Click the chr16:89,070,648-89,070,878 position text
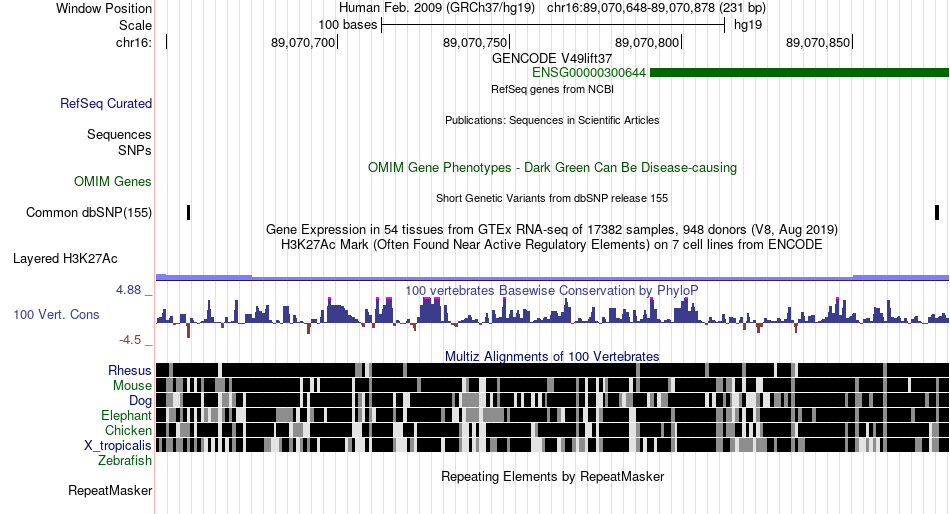950x514 pixels. (x=656, y=8)
